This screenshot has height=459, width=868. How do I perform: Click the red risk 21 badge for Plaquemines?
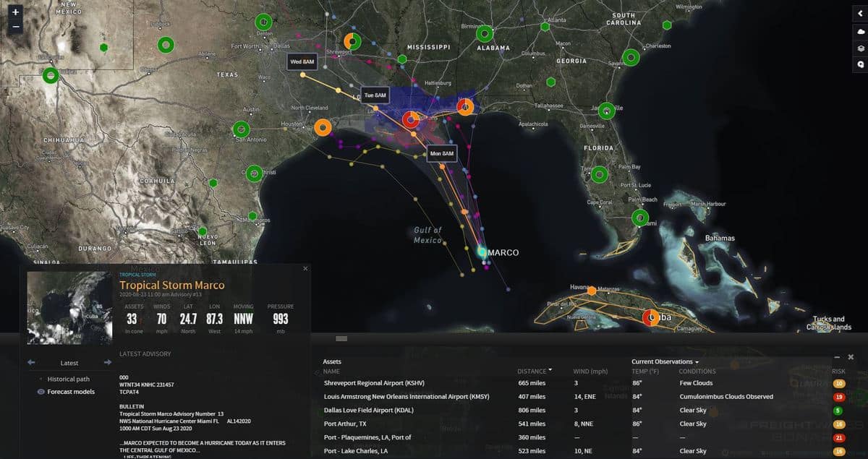coord(840,437)
